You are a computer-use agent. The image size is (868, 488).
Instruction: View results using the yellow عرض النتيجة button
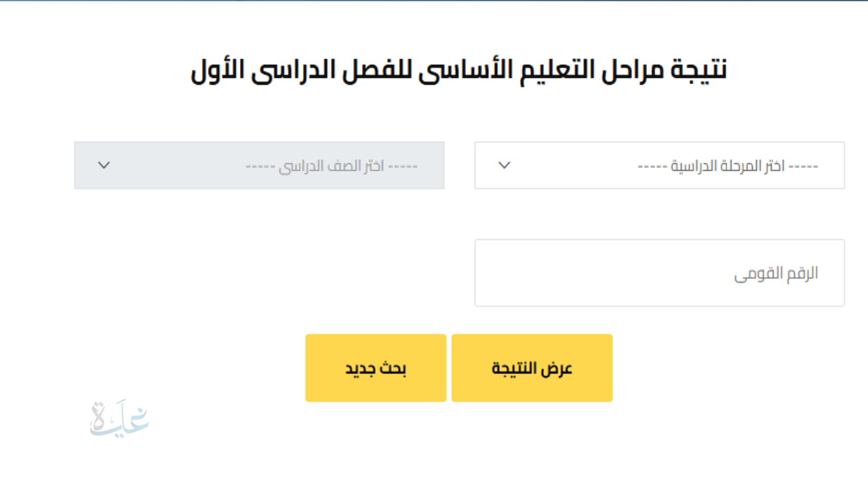(x=532, y=367)
